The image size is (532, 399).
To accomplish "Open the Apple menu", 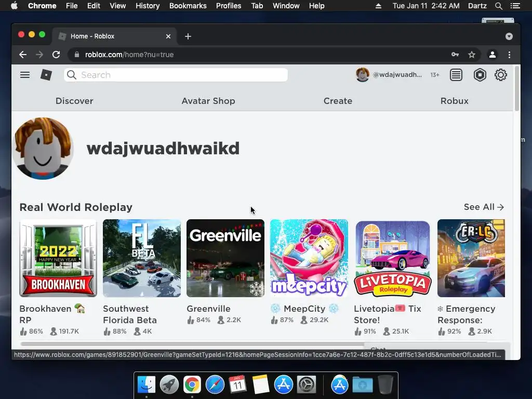I will 14,6.
